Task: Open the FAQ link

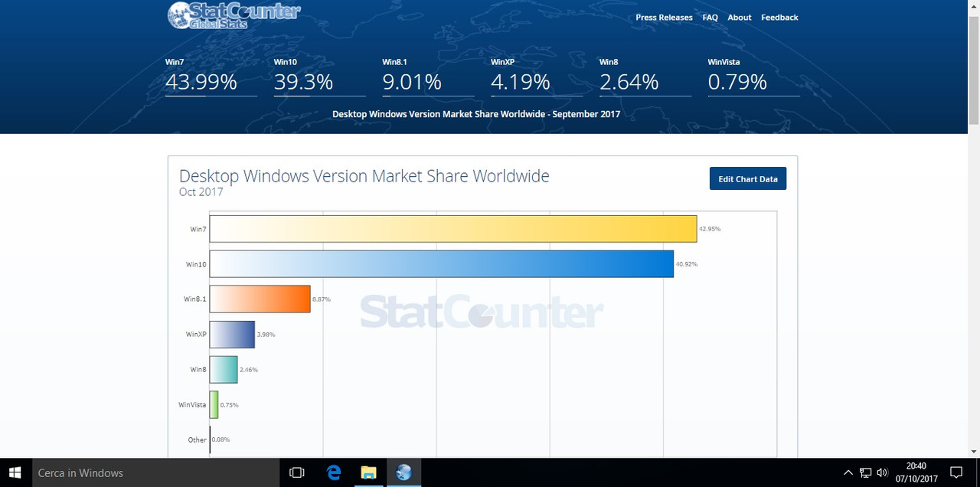Action: pyautogui.click(x=710, y=18)
